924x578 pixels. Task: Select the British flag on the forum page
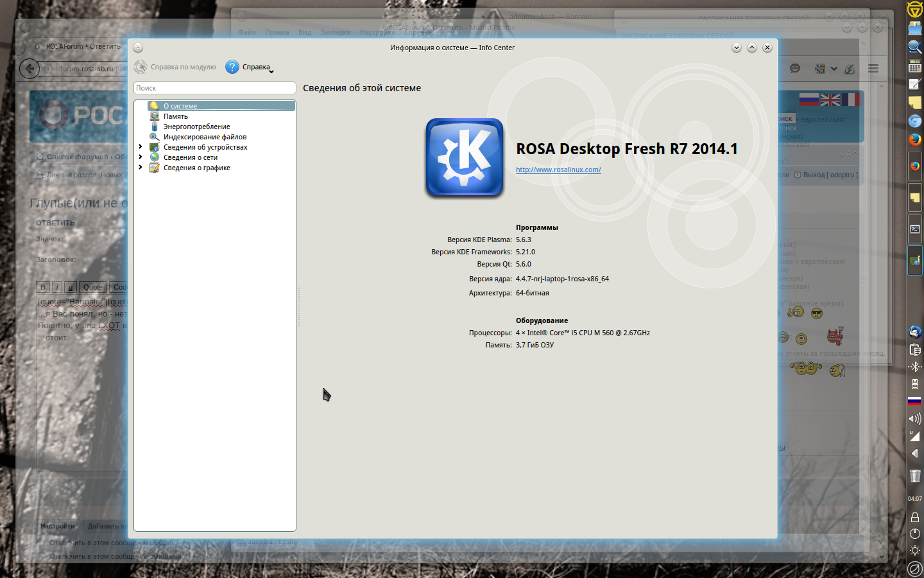click(x=830, y=100)
